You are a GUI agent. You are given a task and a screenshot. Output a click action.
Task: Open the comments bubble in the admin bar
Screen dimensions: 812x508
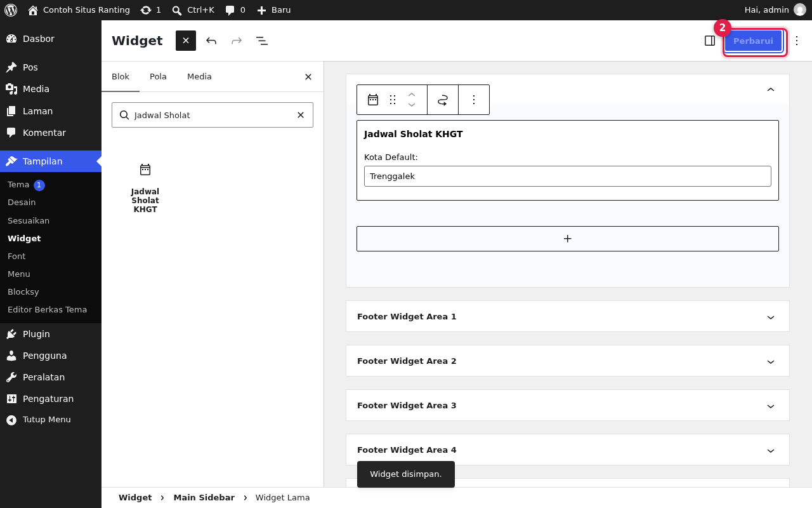click(235, 10)
